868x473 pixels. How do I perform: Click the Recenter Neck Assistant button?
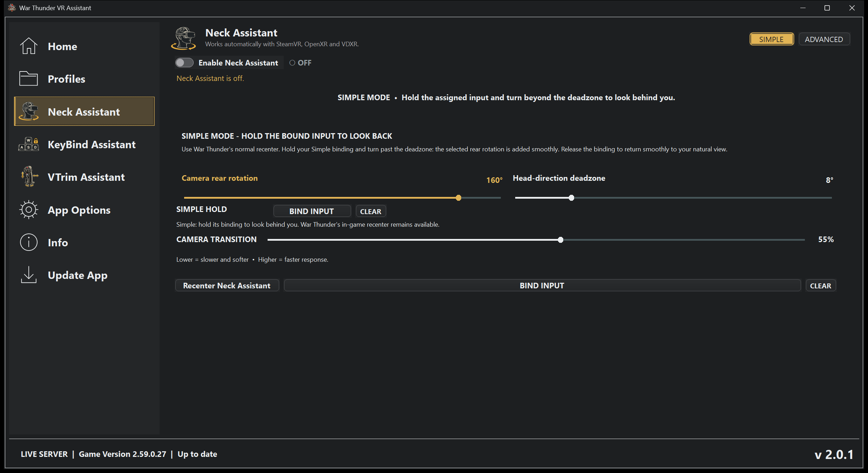227,286
